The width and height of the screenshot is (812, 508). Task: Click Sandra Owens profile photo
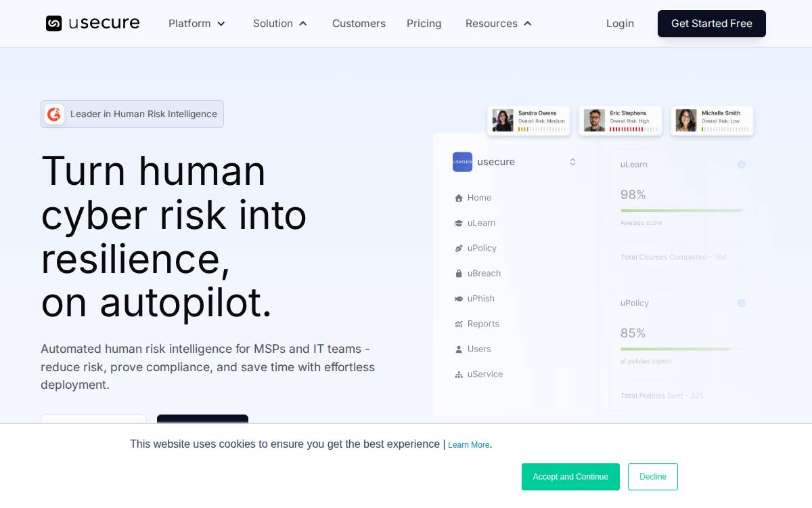coord(503,121)
